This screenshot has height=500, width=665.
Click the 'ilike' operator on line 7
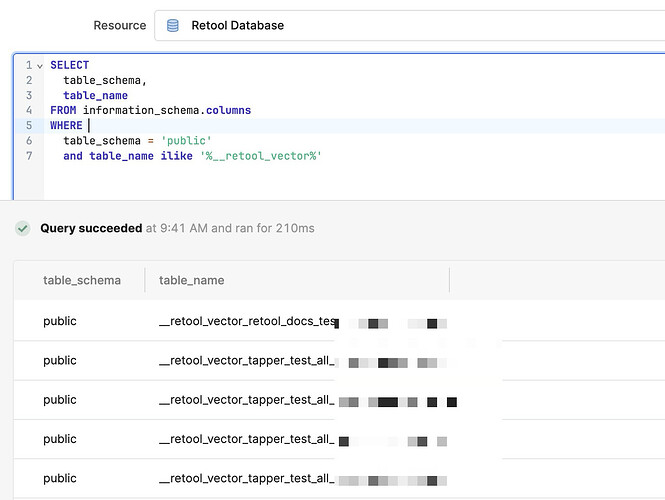pos(176,156)
